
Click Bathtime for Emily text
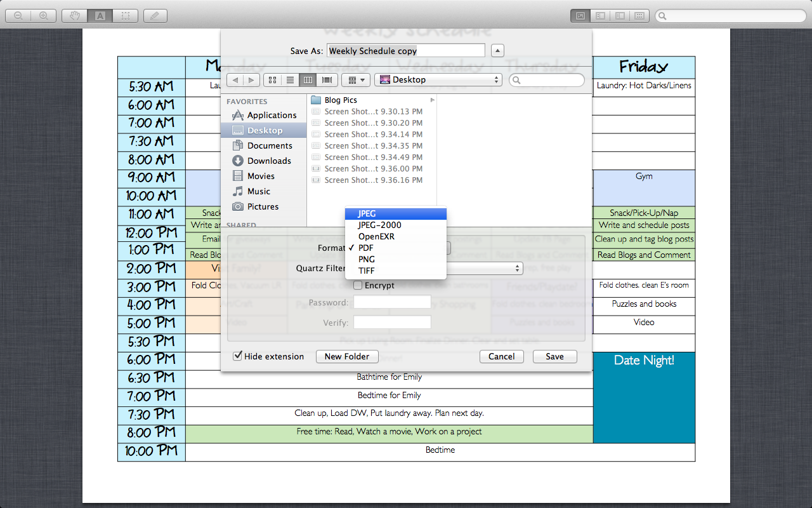click(390, 377)
